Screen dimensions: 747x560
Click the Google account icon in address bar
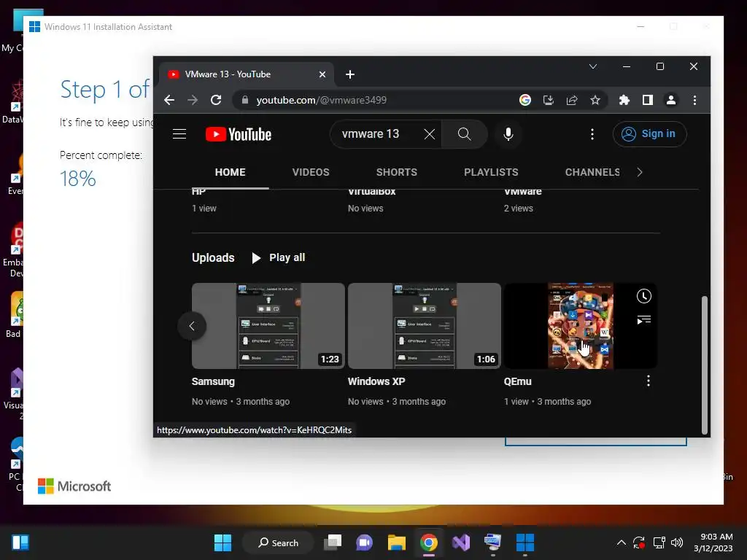coord(525,100)
